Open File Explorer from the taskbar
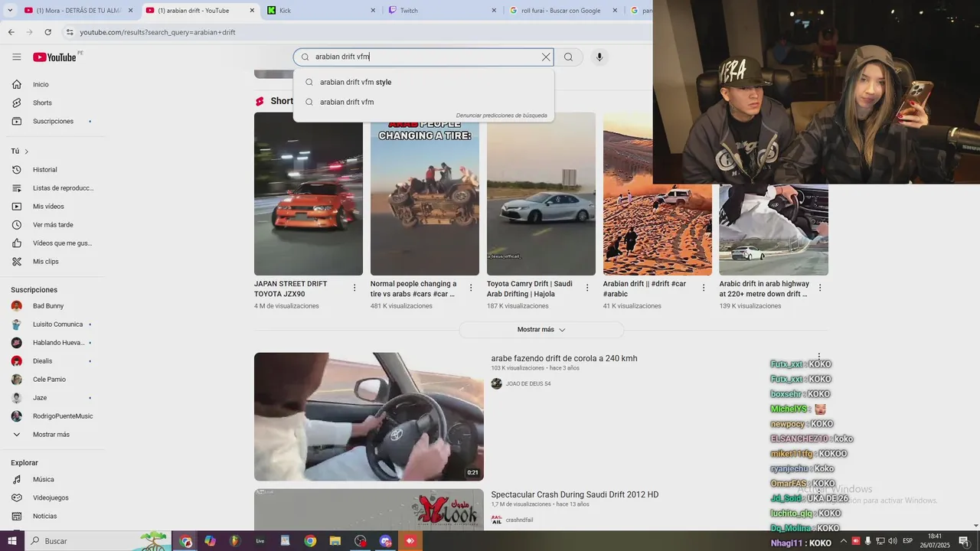980x551 pixels. (x=335, y=541)
